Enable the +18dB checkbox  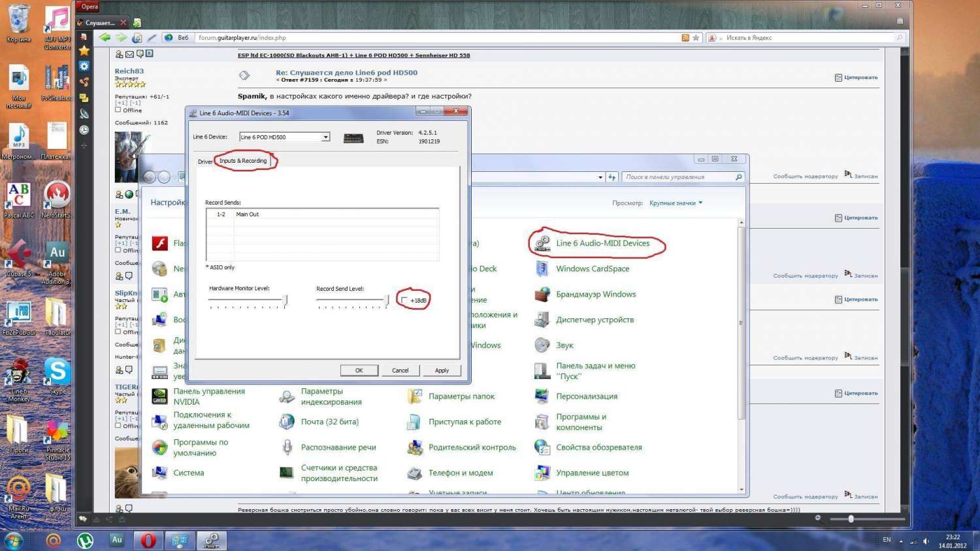click(404, 301)
